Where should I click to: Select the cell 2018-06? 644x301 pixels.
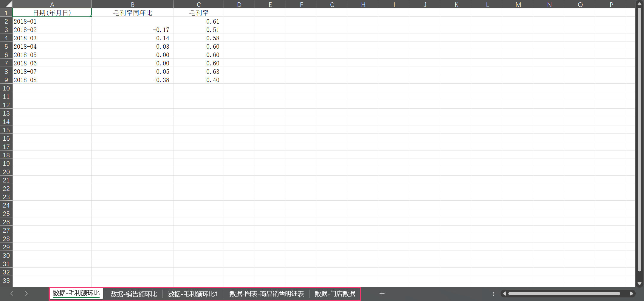tap(52, 63)
